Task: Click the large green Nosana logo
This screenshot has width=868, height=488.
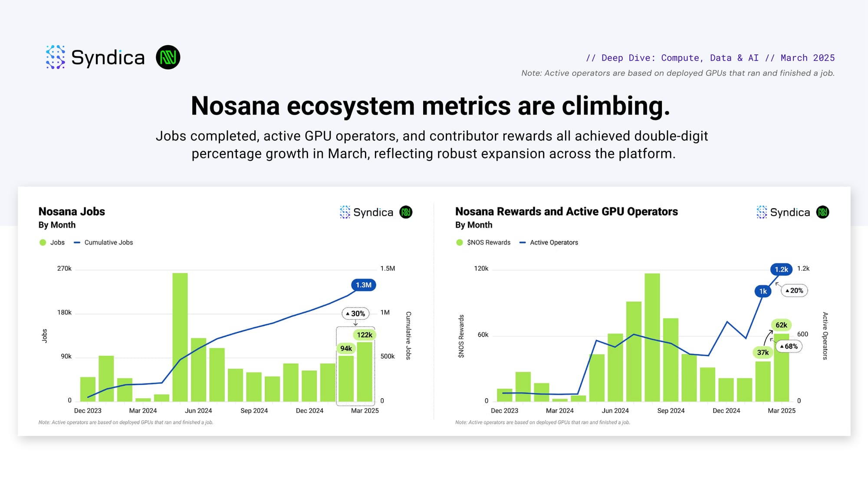Action: point(168,57)
